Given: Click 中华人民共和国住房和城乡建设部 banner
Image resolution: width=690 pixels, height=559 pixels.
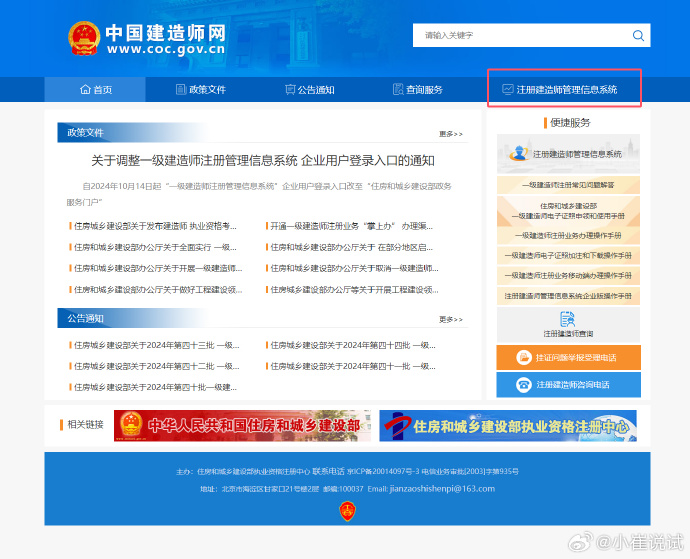Looking at the screenshot, I should pyautogui.click(x=242, y=425).
